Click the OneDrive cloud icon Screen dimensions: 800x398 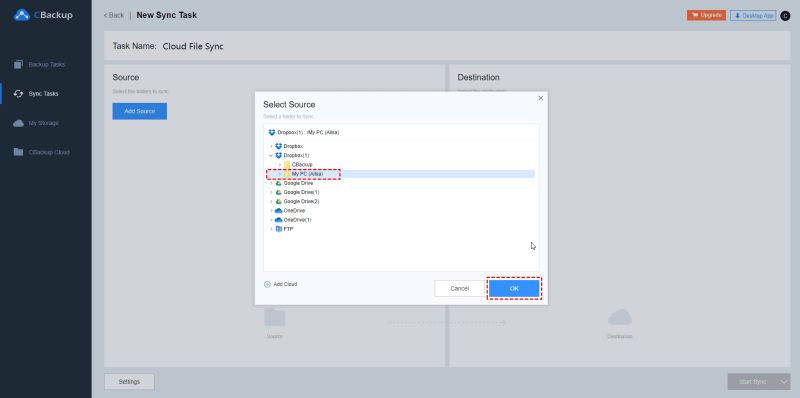(x=279, y=211)
